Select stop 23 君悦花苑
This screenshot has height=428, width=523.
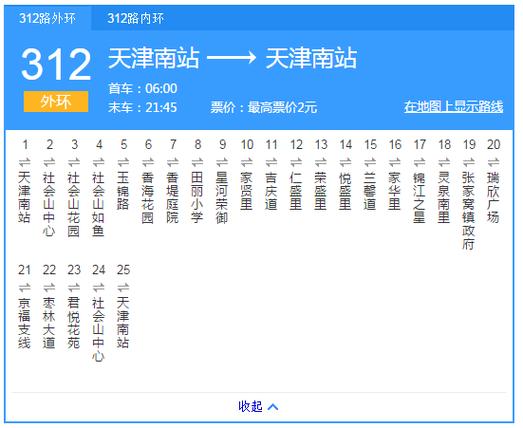click(x=74, y=322)
